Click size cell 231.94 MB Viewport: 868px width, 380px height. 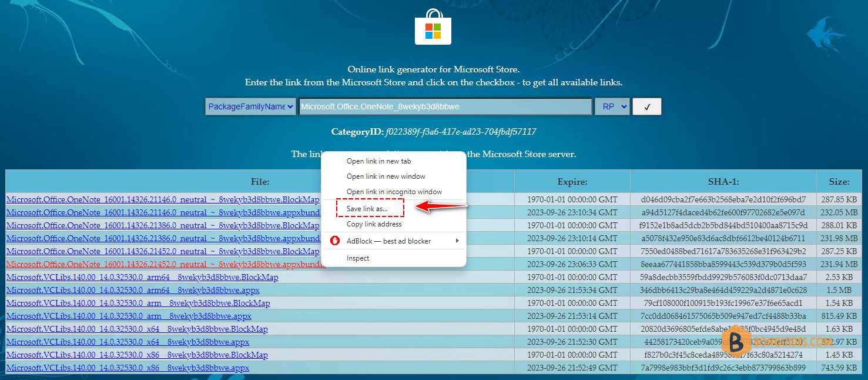click(839, 264)
